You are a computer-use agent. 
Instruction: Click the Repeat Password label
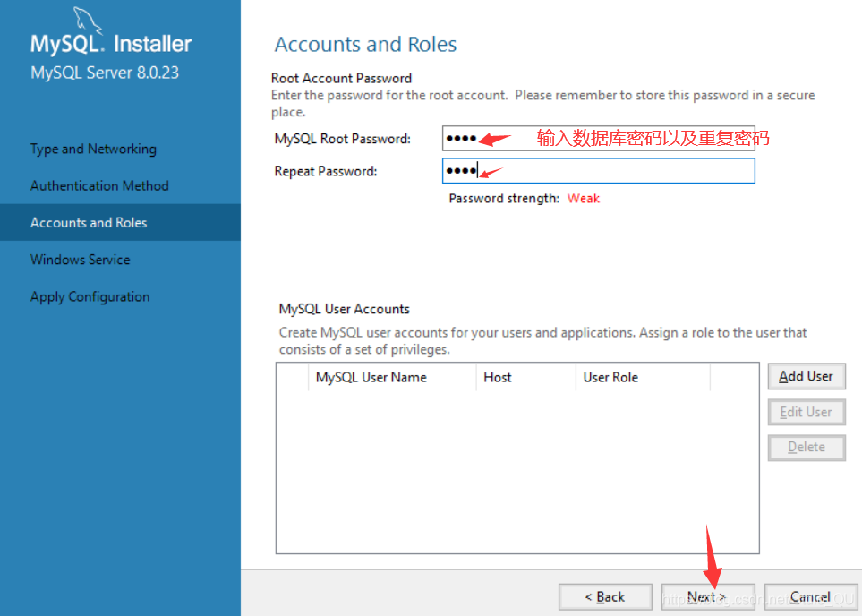tap(326, 171)
